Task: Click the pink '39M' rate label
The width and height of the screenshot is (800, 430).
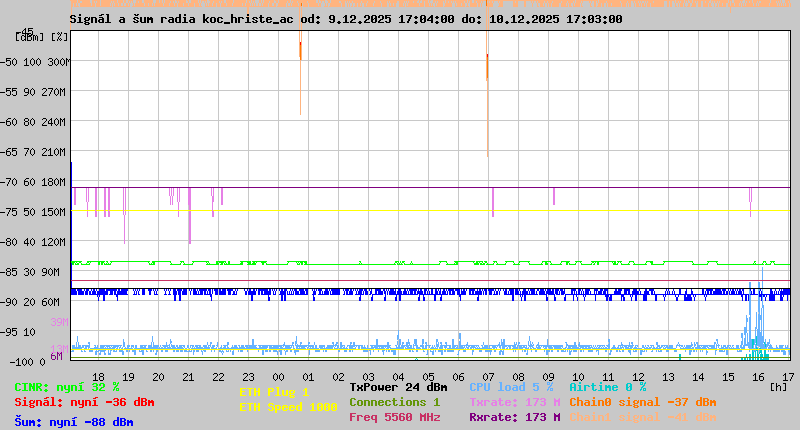Action: click(59, 322)
